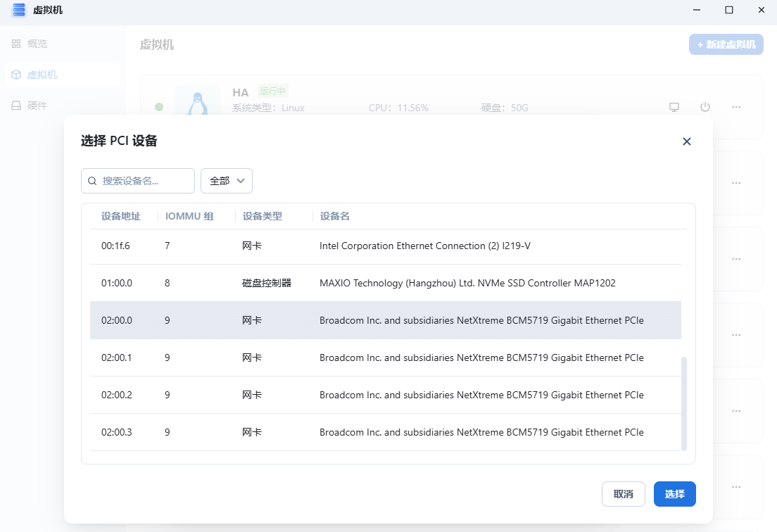Click 网卡 type cell in 00:1f.6 row
The width and height of the screenshot is (777, 532).
pyautogui.click(x=252, y=246)
